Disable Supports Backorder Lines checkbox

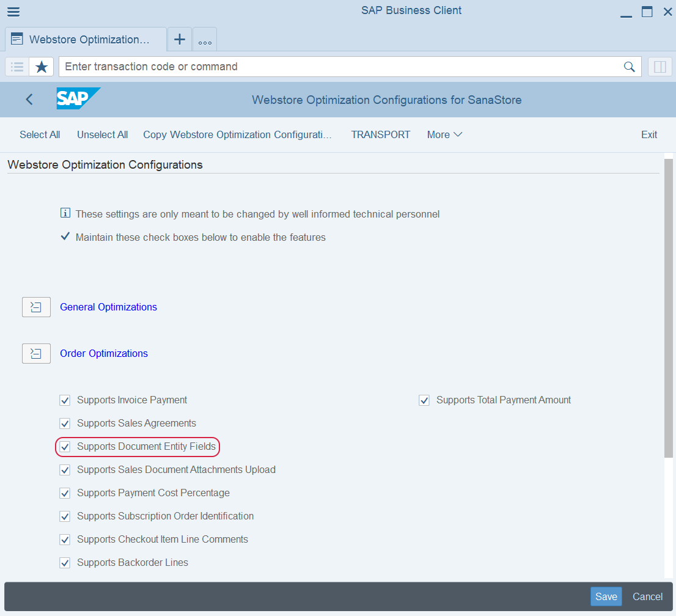click(x=65, y=563)
